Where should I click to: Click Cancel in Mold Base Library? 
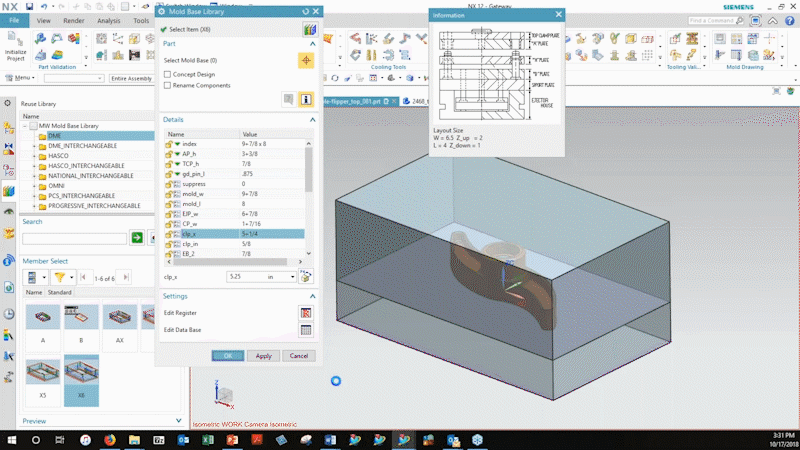[x=298, y=356]
